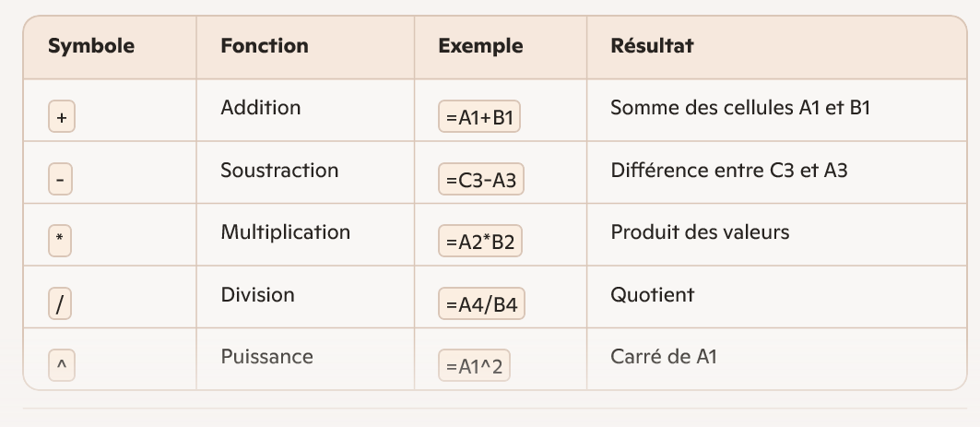Click the Soustraction function cell

279,171
